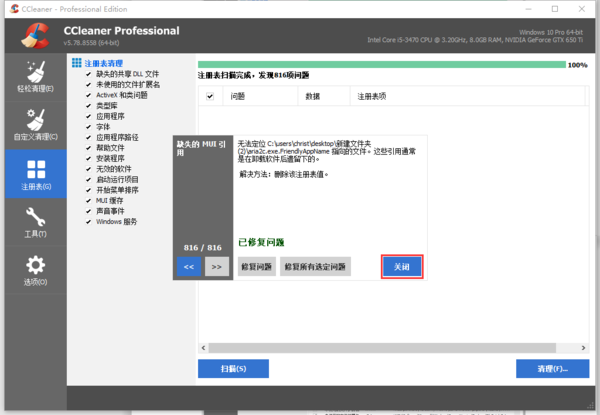Viewport: 600px width, 415px height.
Task: Click the green scan progress bar
Action: (x=380, y=64)
